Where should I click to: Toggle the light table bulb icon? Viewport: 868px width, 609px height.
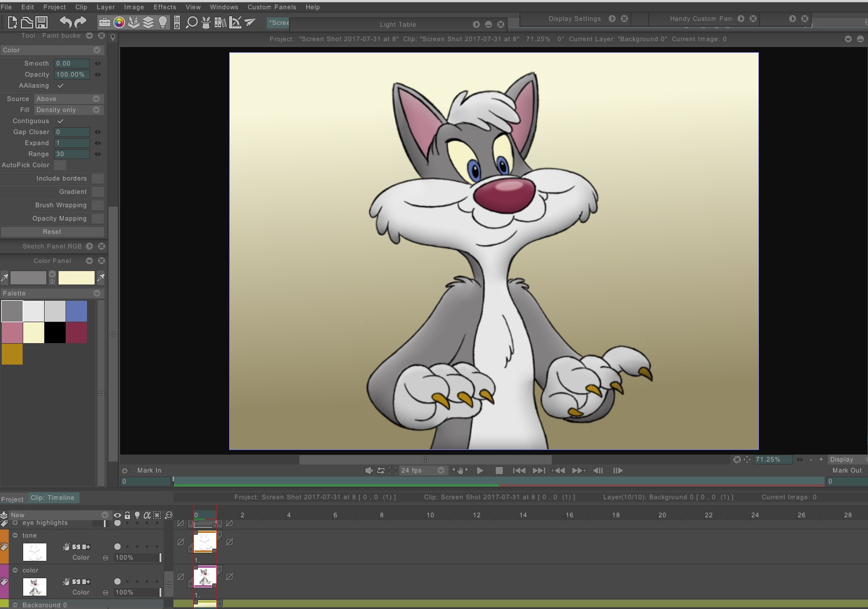pos(163,22)
